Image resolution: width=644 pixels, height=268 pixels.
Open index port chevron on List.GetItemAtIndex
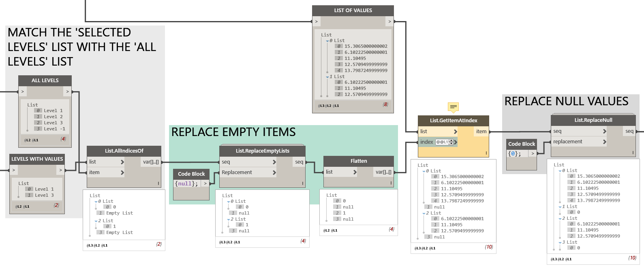click(456, 142)
